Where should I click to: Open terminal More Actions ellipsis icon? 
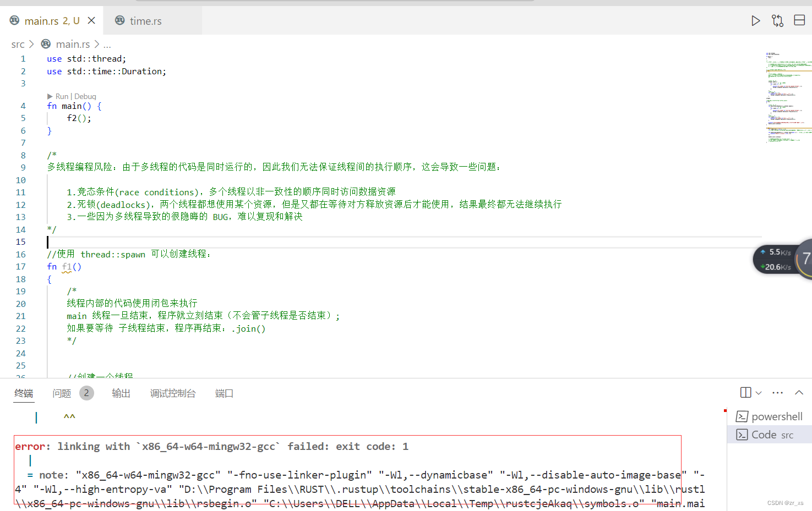tap(777, 392)
